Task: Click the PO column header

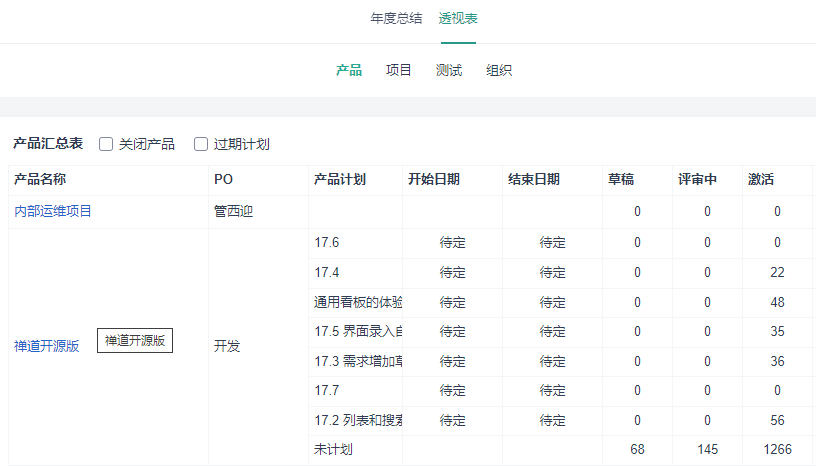Action: coord(223,180)
